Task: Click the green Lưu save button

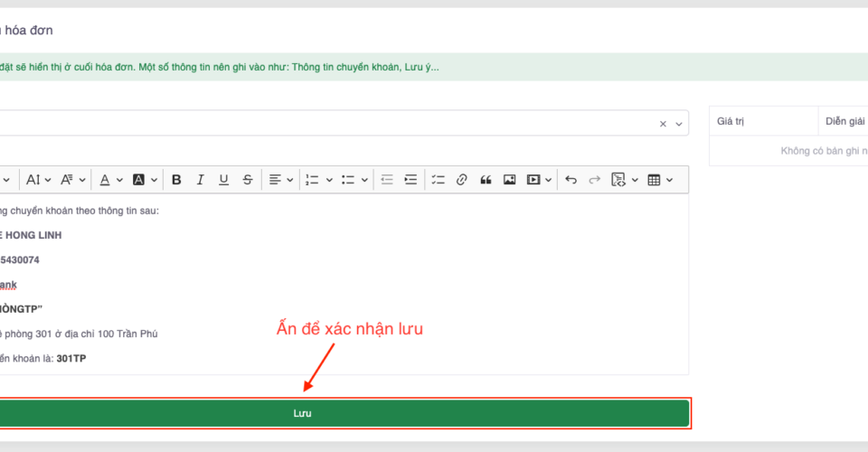Action: pos(344,413)
